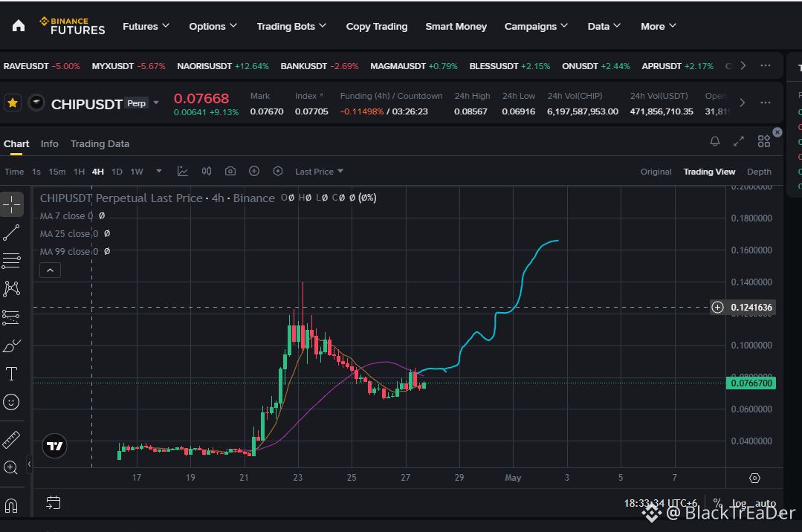
Task: Toggle magnet snap mode
Action: pos(11,505)
